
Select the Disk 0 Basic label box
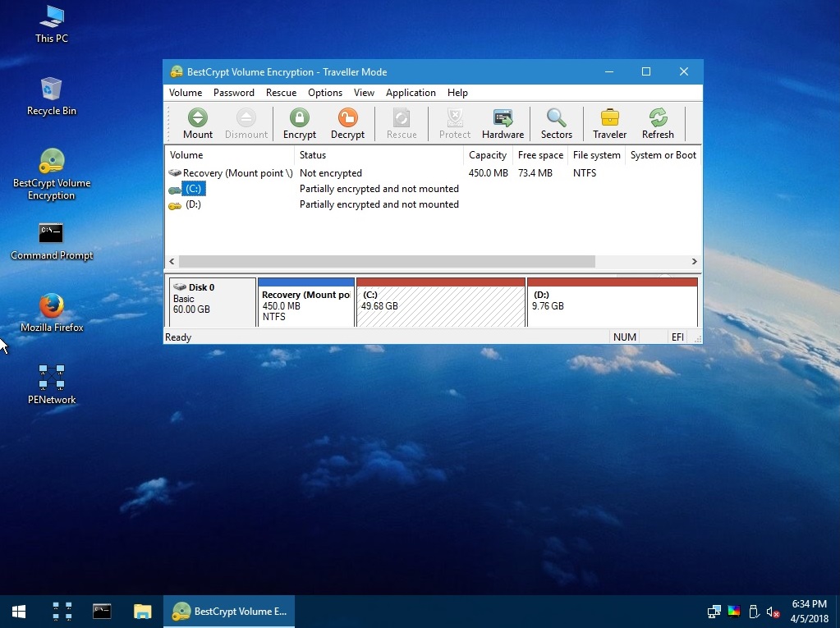click(212, 302)
